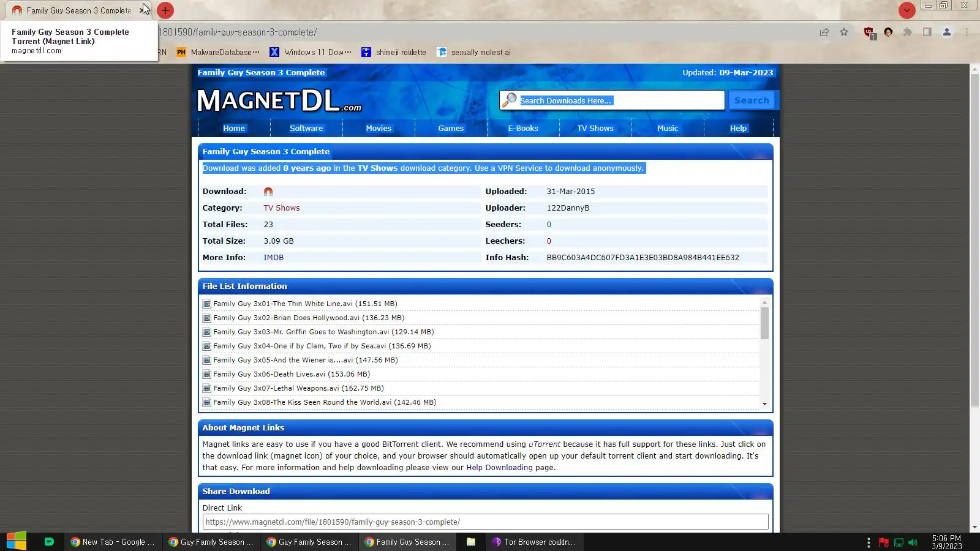Click the file icon for 3x06-Death Lives
Screen dimensions: 980x551
pos(207,374)
